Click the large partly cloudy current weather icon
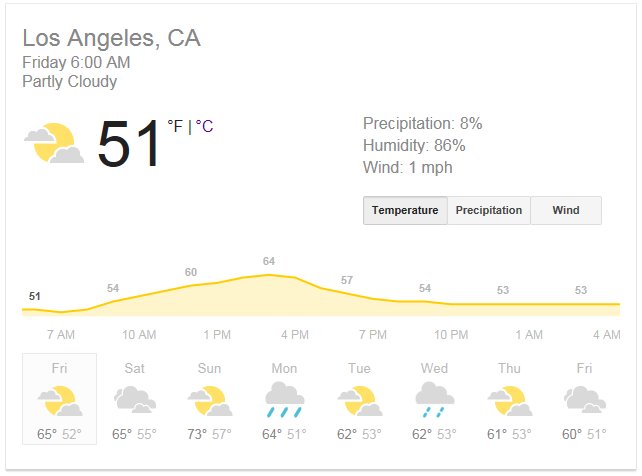642x476 pixels. pyautogui.click(x=54, y=143)
